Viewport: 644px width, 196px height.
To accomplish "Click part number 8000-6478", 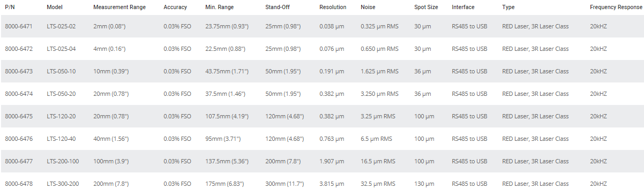I will click(19, 184).
